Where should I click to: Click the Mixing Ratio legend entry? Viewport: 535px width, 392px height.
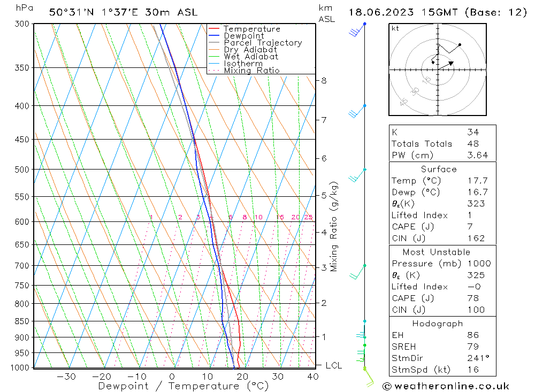244,71
